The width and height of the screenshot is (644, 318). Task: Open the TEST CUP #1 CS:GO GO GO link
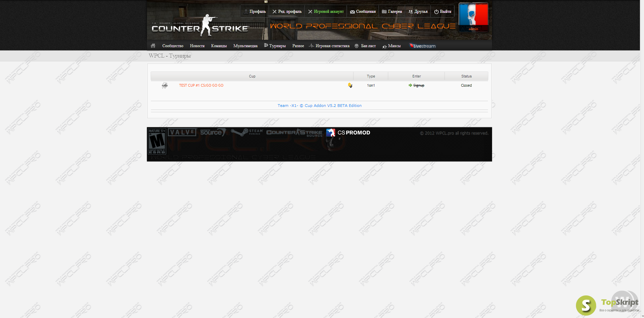(x=201, y=86)
